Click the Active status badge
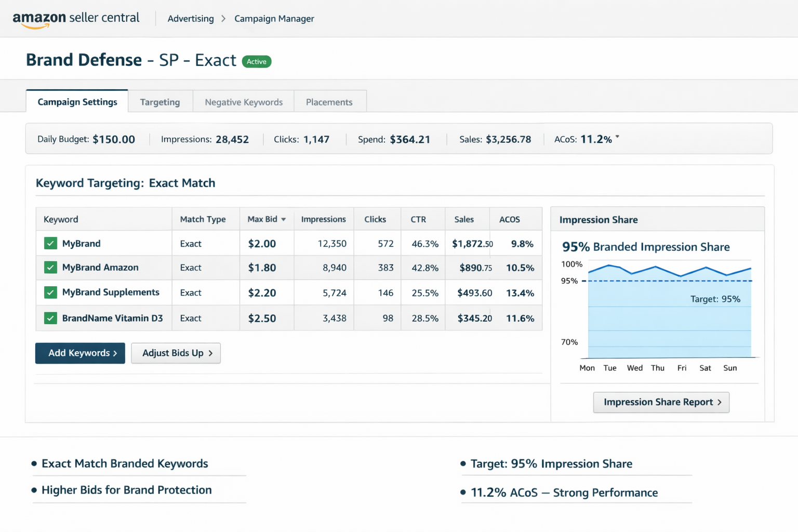Screen dimensions: 798x532 257,61
